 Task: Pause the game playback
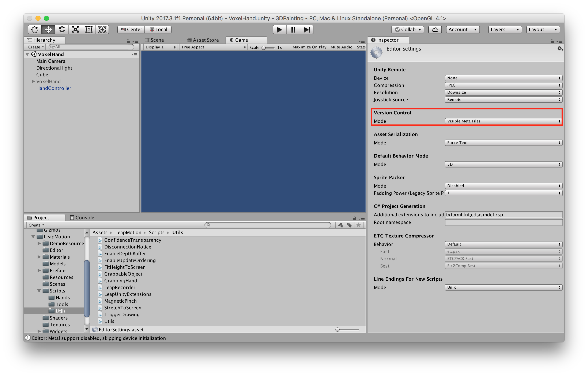tap(293, 30)
